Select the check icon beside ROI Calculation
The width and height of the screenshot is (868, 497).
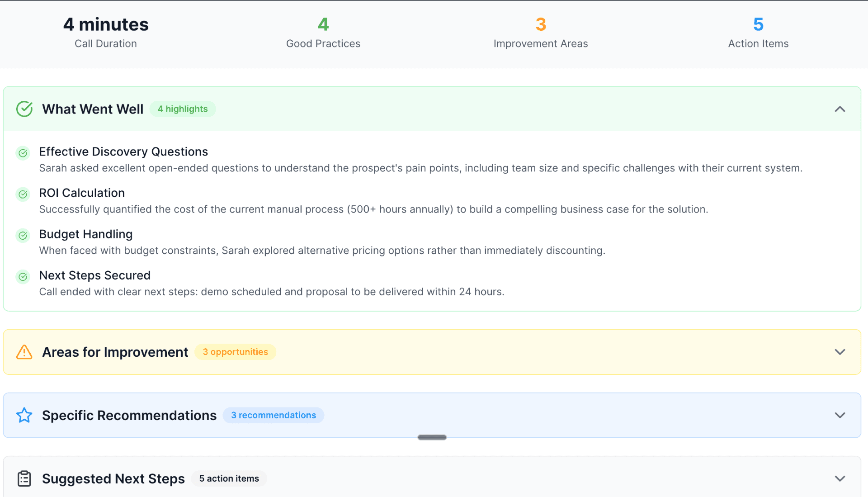[23, 194]
